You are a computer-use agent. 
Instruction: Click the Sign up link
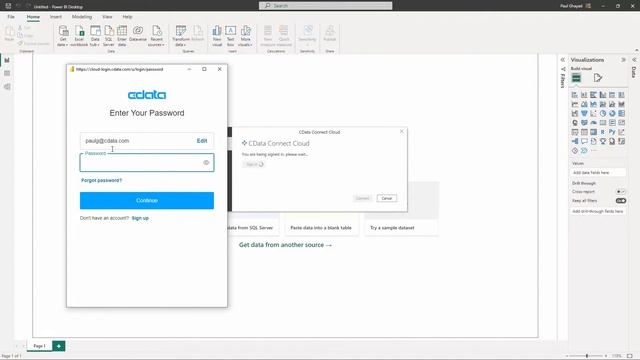tap(140, 218)
